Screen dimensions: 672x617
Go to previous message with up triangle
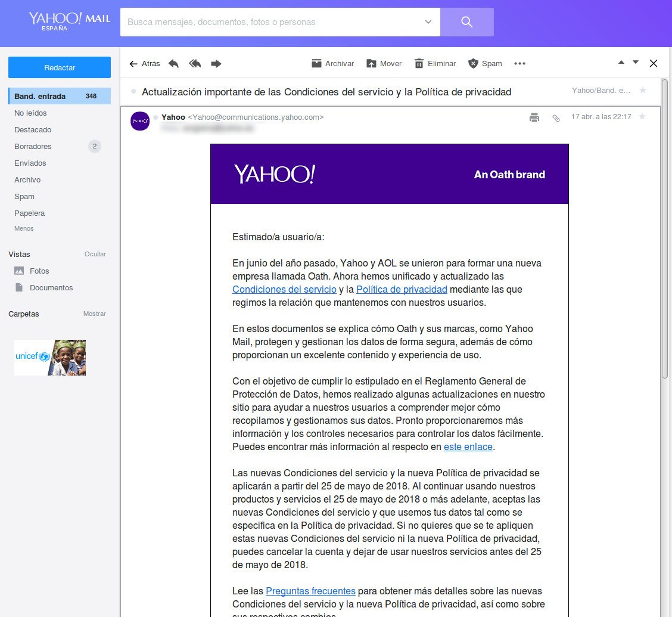tap(621, 63)
